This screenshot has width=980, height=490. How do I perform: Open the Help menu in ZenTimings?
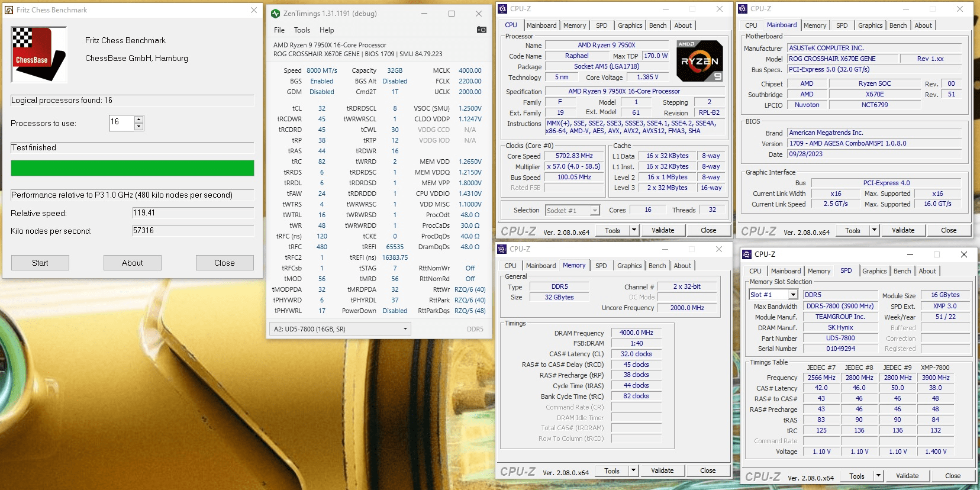click(x=327, y=30)
